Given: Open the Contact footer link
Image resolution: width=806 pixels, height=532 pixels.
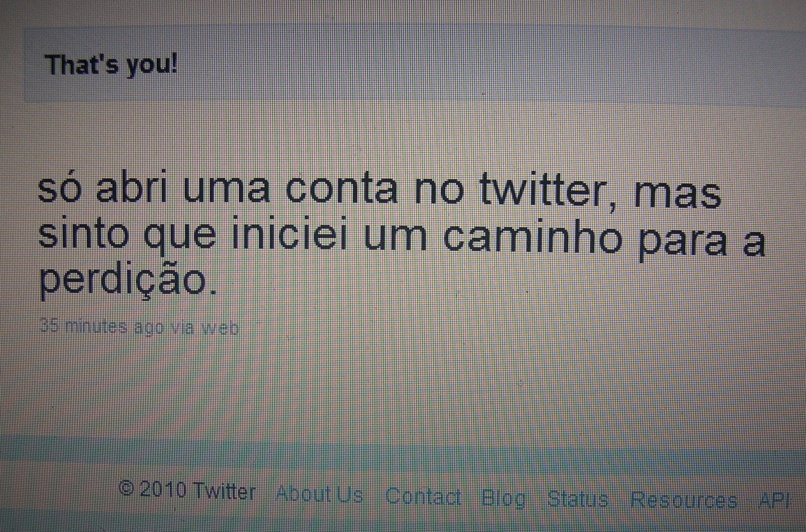Looking at the screenshot, I should tap(423, 497).
